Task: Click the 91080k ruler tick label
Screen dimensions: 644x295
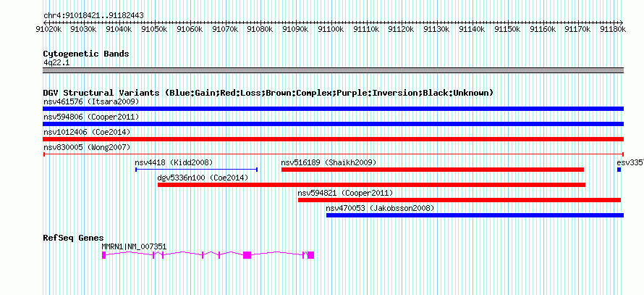Action: point(260,29)
